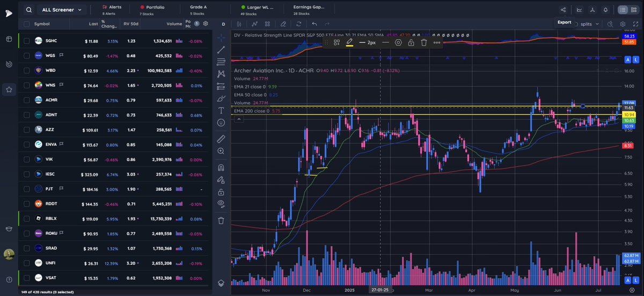
Task: Open the Larger WL watchlist tab
Action: tap(257, 10)
